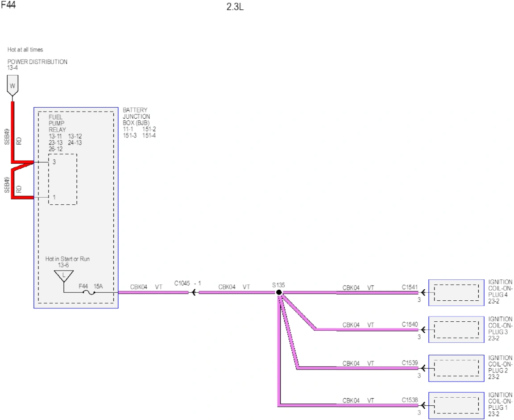Image resolution: width=514 pixels, height=420 pixels.
Task: Click the 'Hot at all times' text
Action: point(25,50)
